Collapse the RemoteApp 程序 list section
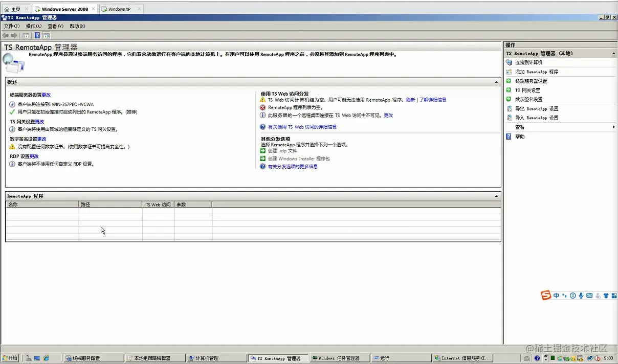The width and height of the screenshot is (618, 364). pyautogui.click(x=496, y=196)
